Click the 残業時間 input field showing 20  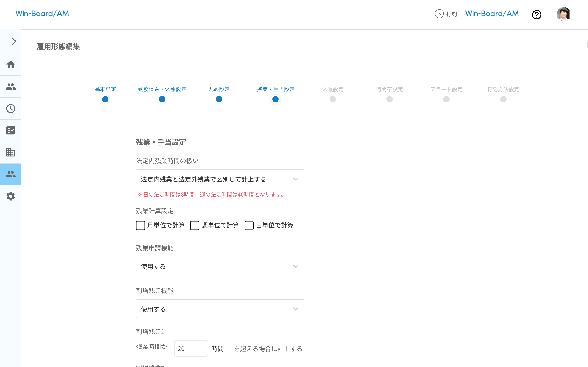tap(191, 348)
